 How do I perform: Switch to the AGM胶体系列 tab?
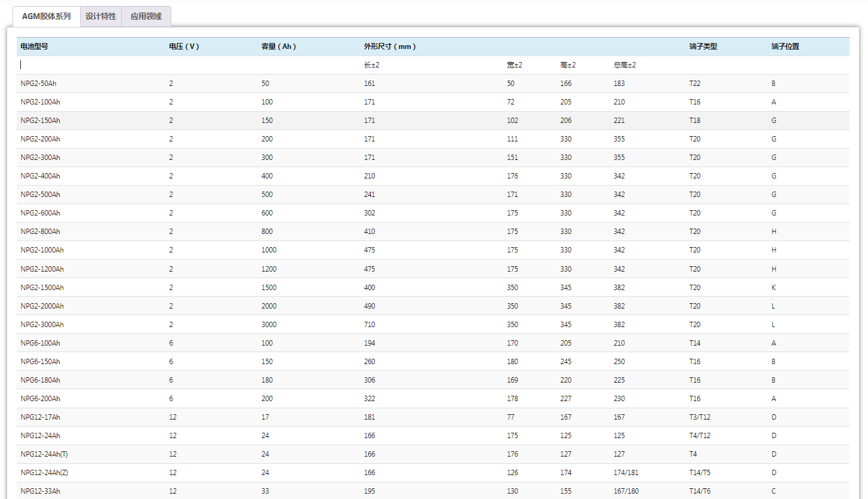(46, 17)
